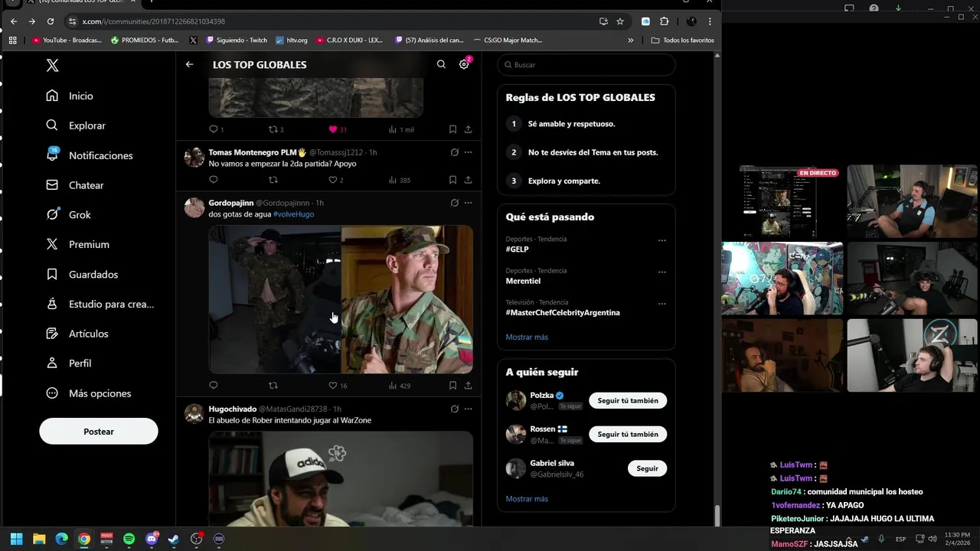Ask Grok about Gordopajinn's post
The width and height of the screenshot is (980, 551).
coord(454,203)
